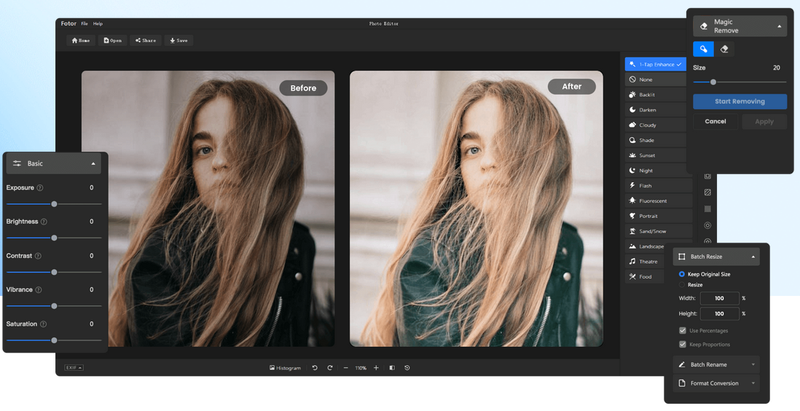800x411 pixels.
Task: Open the Help menu
Action: 98,23
